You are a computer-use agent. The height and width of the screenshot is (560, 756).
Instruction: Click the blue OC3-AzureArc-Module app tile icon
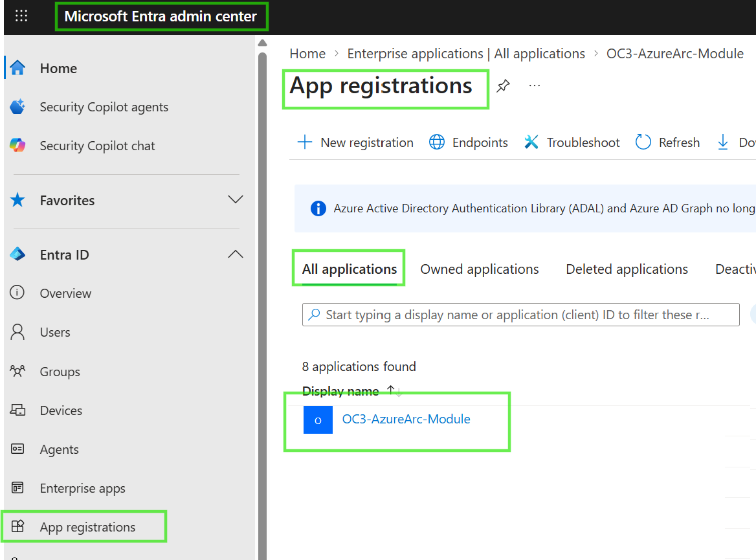[318, 420]
